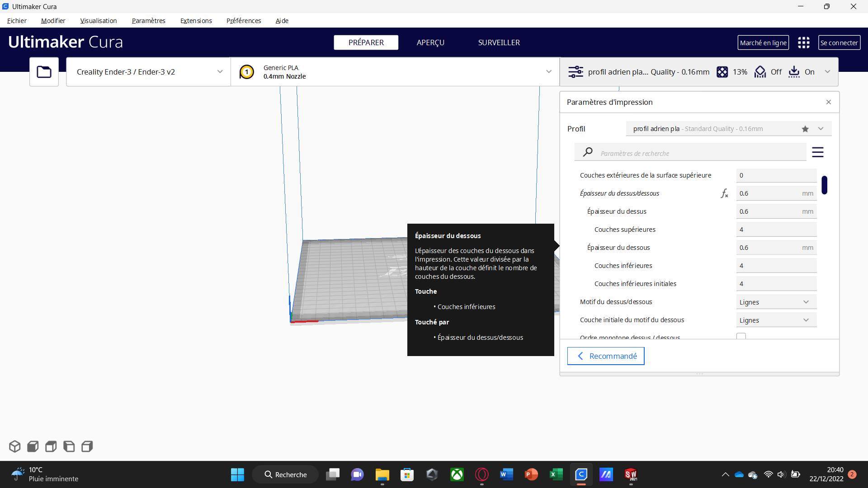868x488 pixels.
Task: Click the Recommandé button
Action: tap(606, 356)
